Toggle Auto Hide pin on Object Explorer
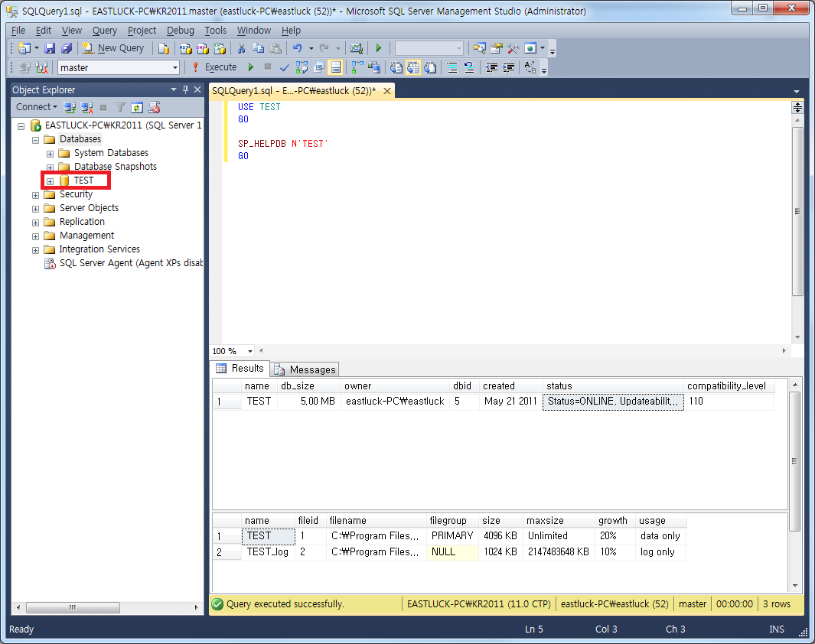815x644 pixels. (x=185, y=89)
